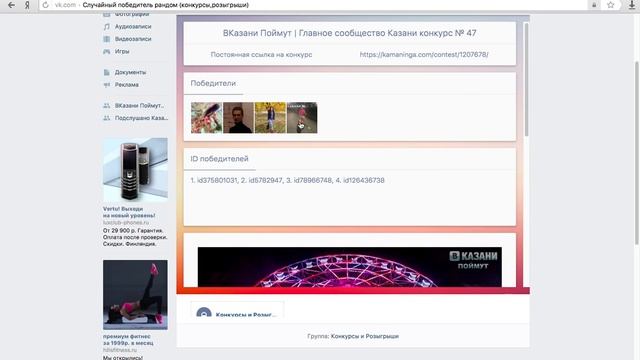Open the first winner's avatar thumbnail
640x360 pixels.
207,118
